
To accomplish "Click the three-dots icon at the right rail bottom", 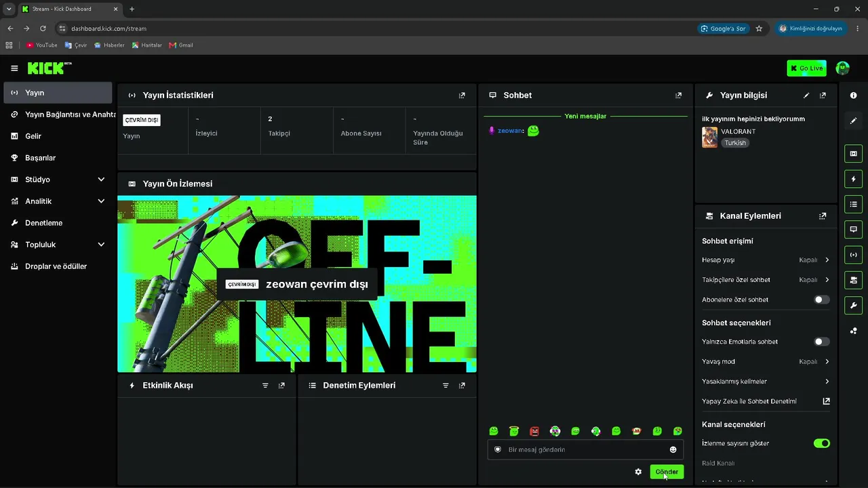I will (853, 331).
